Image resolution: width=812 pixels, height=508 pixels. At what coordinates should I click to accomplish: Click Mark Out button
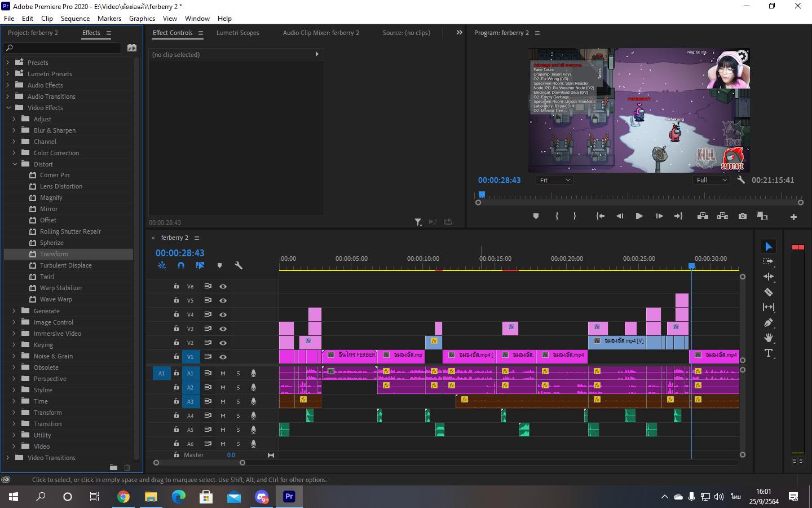point(575,216)
